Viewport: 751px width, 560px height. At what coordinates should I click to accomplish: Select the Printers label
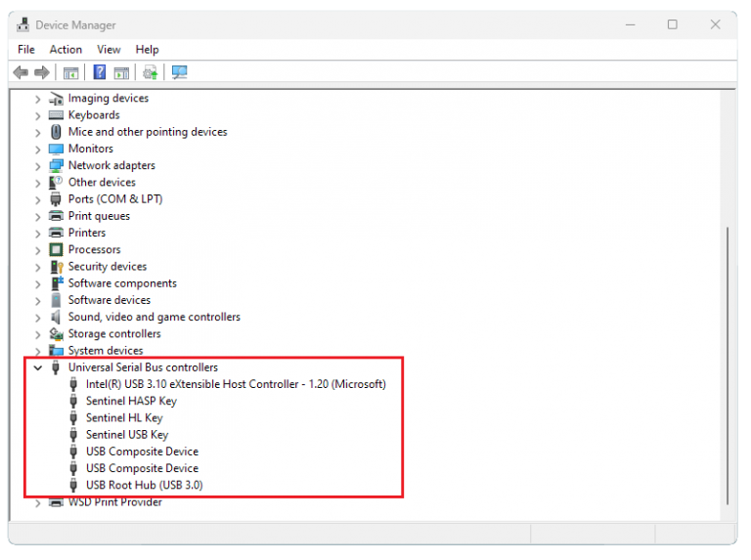tap(87, 233)
